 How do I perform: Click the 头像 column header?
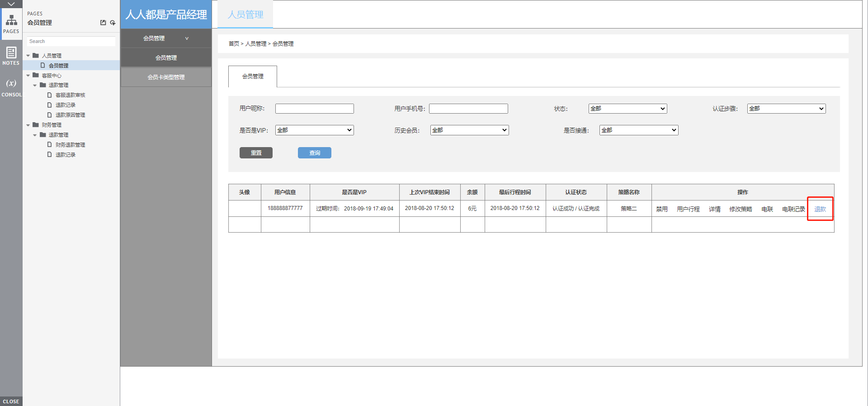click(245, 192)
